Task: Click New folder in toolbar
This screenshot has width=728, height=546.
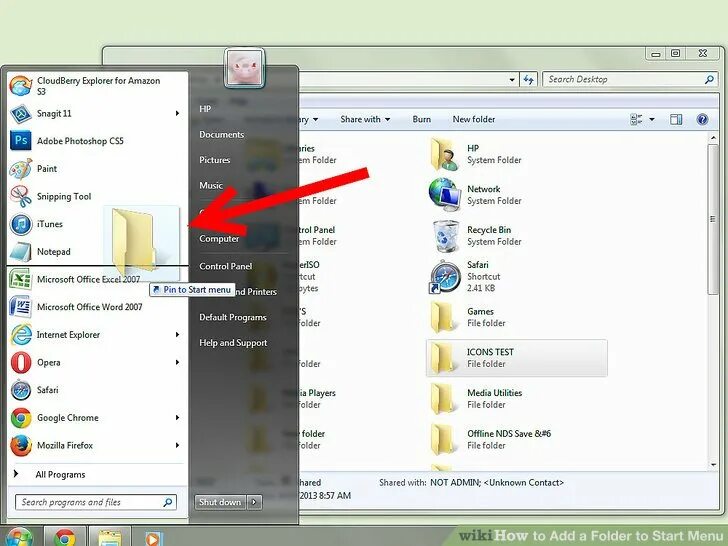Action: (x=474, y=119)
